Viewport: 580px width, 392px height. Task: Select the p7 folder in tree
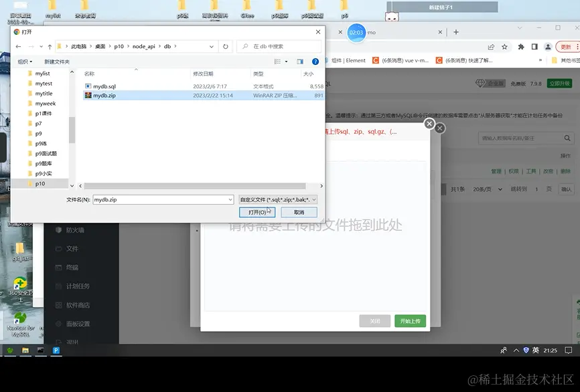click(x=38, y=123)
